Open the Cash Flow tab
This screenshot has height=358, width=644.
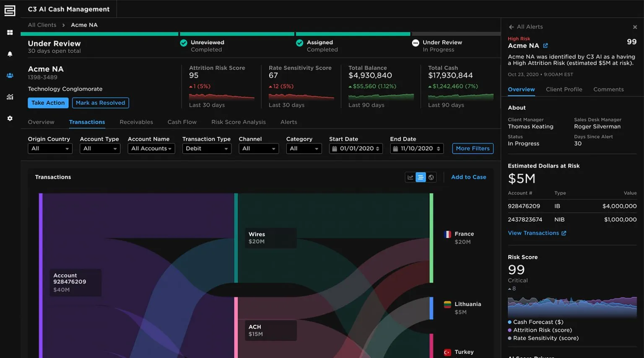pyautogui.click(x=182, y=122)
